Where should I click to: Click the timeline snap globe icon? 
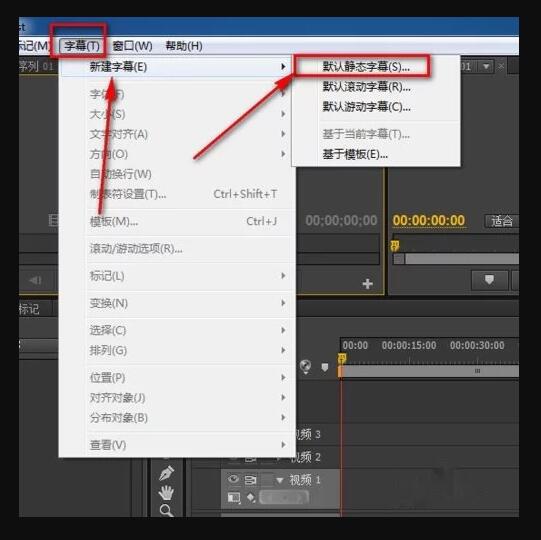(305, 366)
